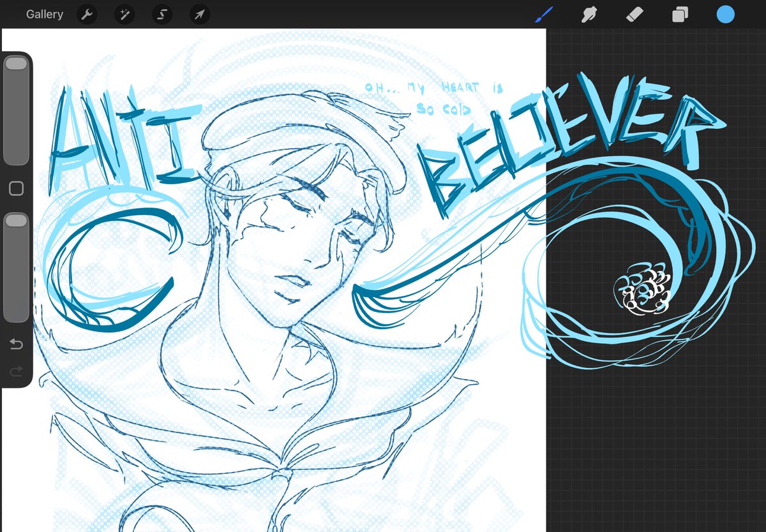766x532 pixels.
Task: Tap the square Modify button
Action: 17,189
